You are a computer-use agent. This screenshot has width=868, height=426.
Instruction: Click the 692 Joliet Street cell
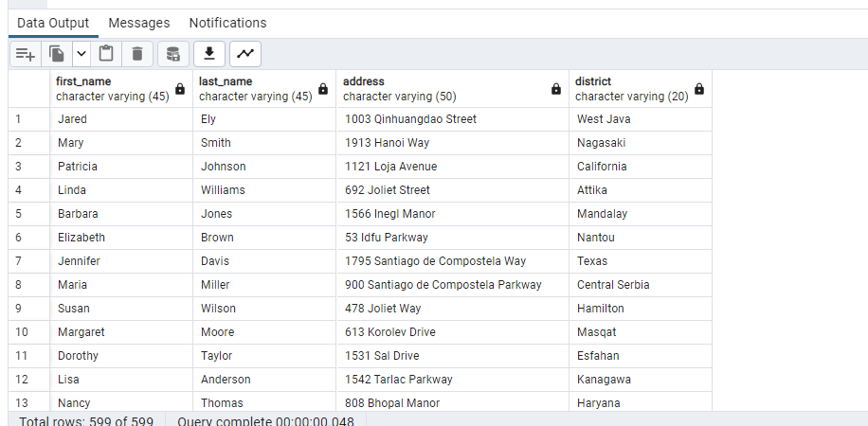[452, 189]
